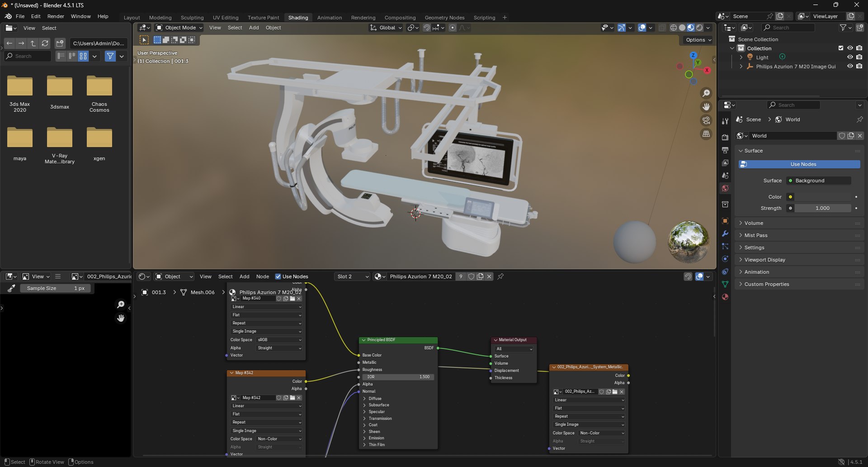
Task: Open the Modifiers properties tab
Action: tap(725, 233)
